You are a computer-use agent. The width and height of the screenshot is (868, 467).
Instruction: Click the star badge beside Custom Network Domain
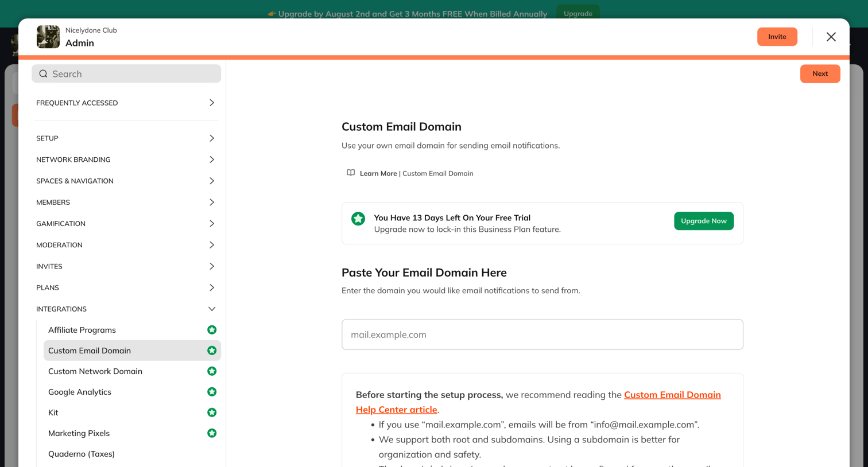coord(212,371)
